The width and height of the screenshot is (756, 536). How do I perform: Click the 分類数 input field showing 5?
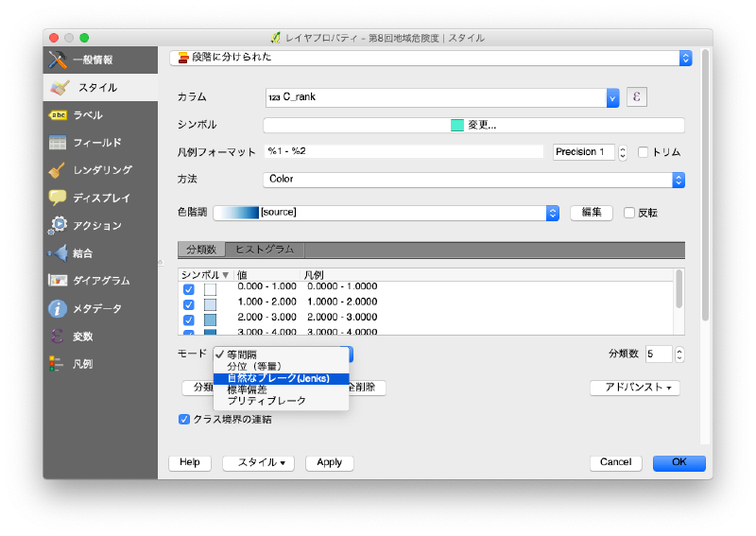click(x=659, y=354)
